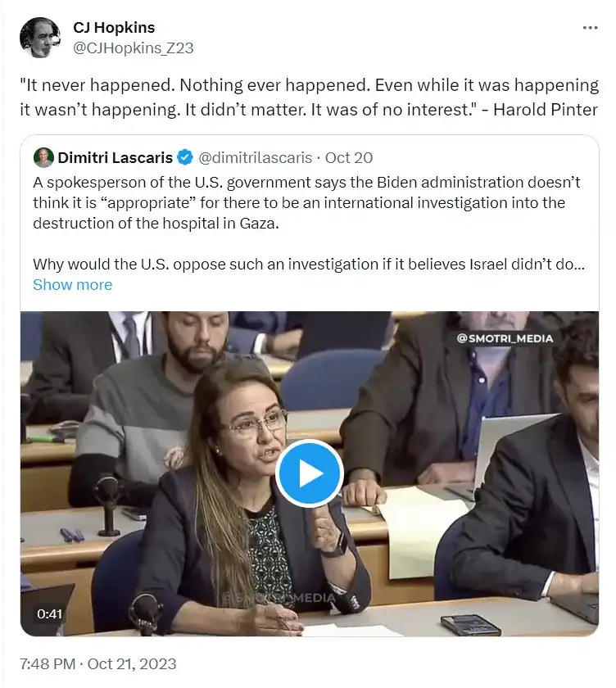Open the quoted tweet's Oct 20 date

[x=351, y=157]
